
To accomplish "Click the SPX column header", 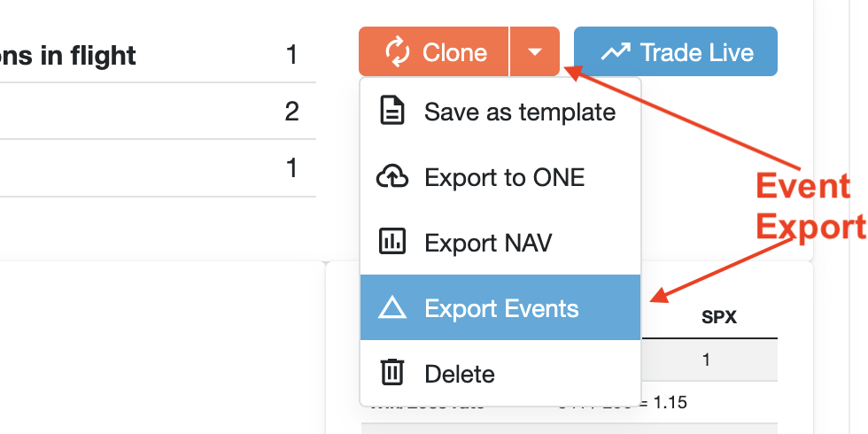I will (x=718, y=317).
